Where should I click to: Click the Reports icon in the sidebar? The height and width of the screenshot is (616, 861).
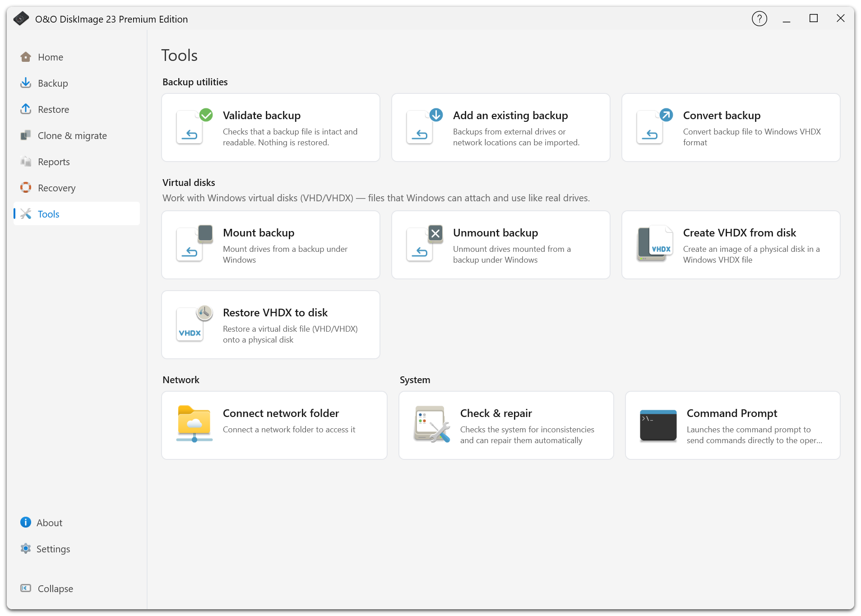pyautogui.click(x=26, y=162)
